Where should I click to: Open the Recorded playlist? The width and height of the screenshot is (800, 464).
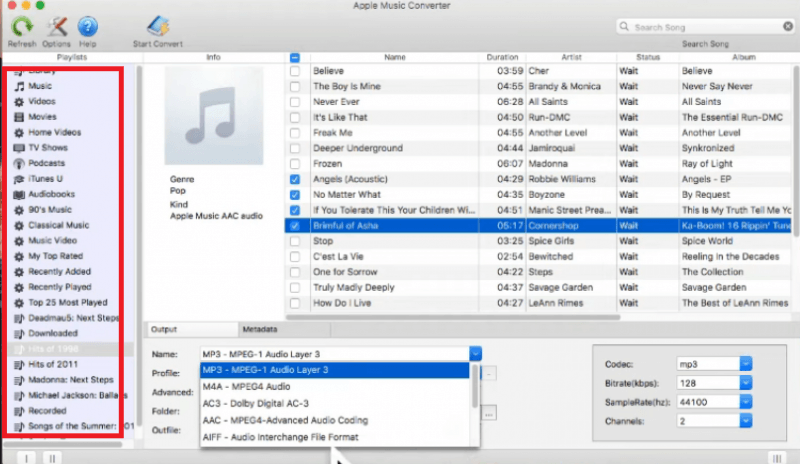point(47,411)
